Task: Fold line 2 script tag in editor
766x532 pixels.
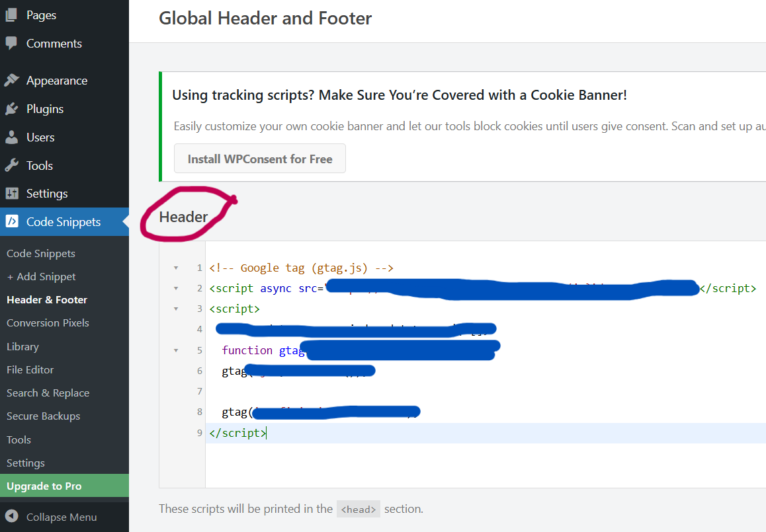Action: click(x=176, y=287)
